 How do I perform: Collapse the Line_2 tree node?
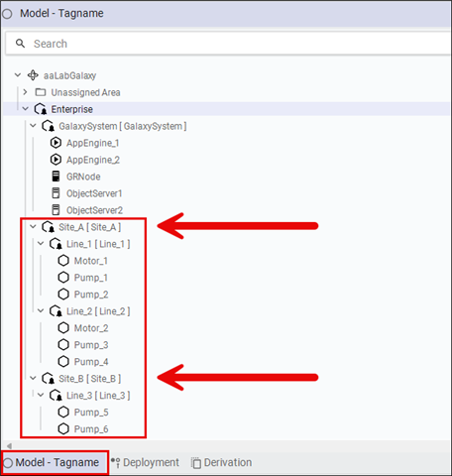coord(41,310)
